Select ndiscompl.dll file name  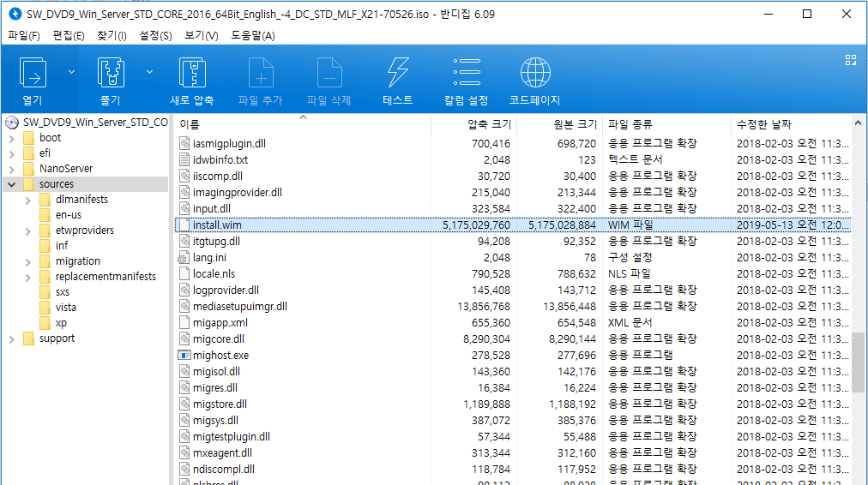(224, 469)
